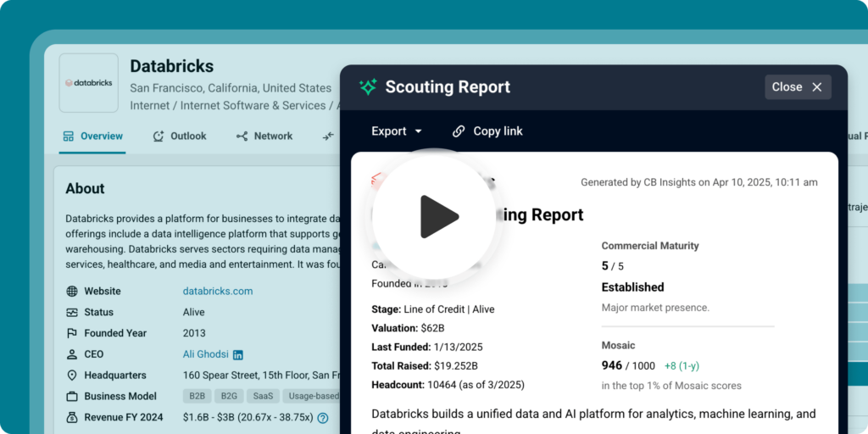868x434 pixels.
Task: Click the Headquarters location pin icon
Action: pyautogui.click(x=71, y=376)
